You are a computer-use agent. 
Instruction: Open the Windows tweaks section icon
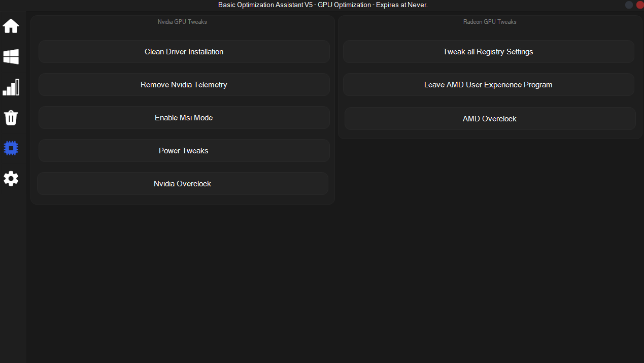coord(11,57)
